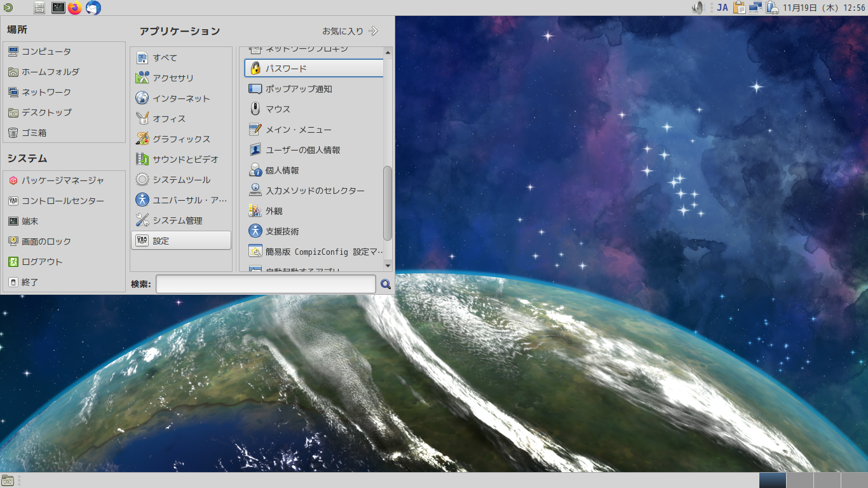The height and width of the screenshot is (488, 868).
Task: Open the clipboard manager tray icon
Action: (739, 8)
